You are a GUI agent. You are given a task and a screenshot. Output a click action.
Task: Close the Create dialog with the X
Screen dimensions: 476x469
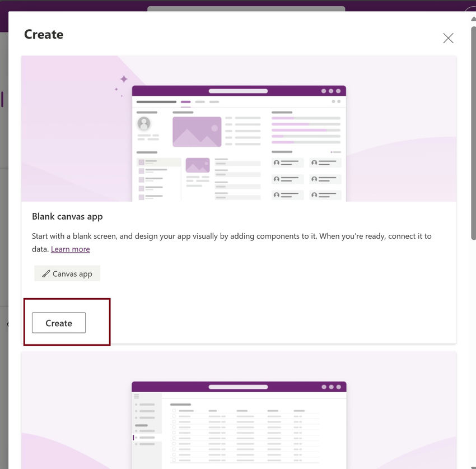[448, 38]
